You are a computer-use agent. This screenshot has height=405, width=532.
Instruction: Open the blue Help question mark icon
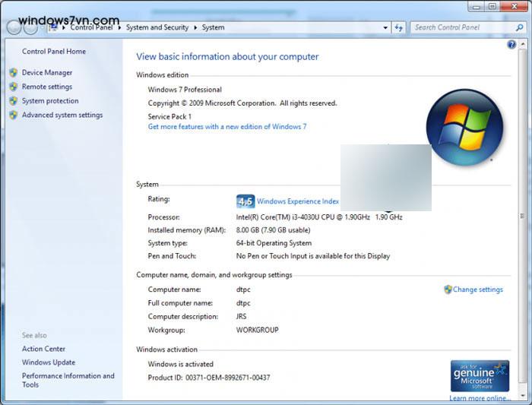tap(511, 45)
